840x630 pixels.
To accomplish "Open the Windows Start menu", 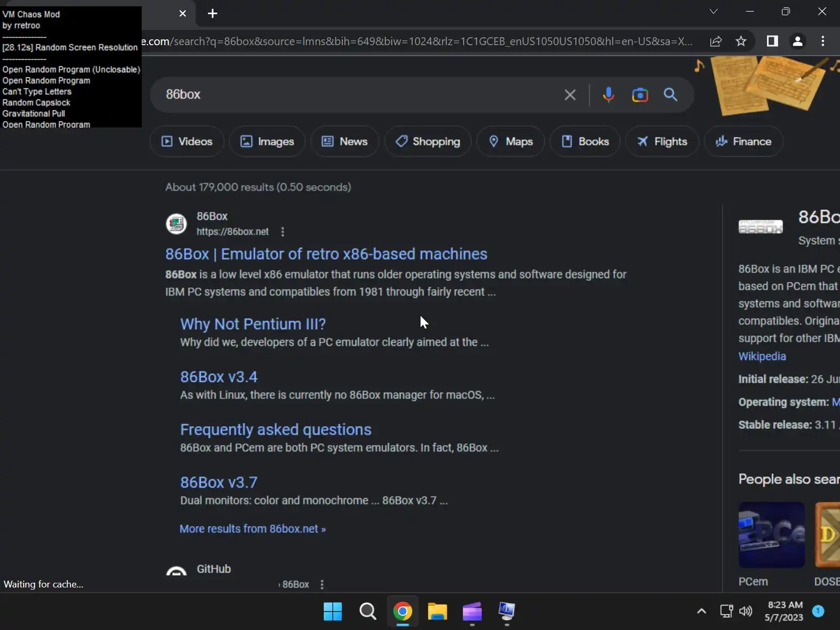I will (x=333, y=611).
